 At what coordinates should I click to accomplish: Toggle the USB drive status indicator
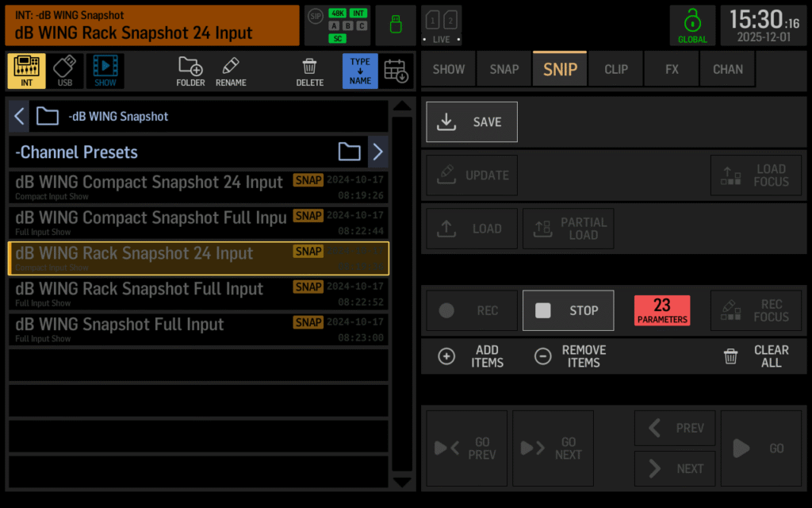395,25
